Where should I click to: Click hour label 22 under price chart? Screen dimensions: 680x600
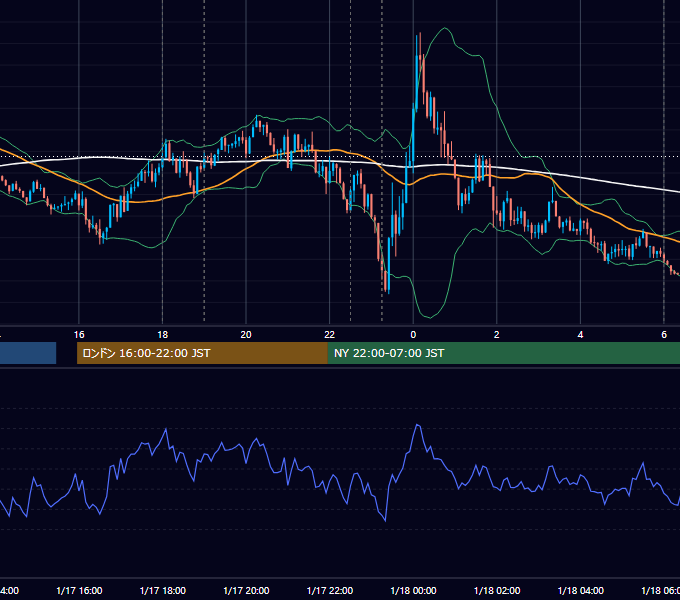point(330,335)
